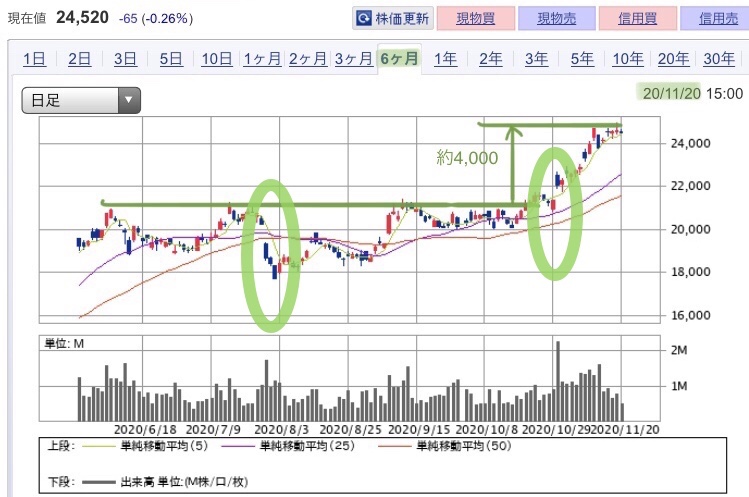
Task: Click the 18,000 price axis label
Action: [690, 272]
